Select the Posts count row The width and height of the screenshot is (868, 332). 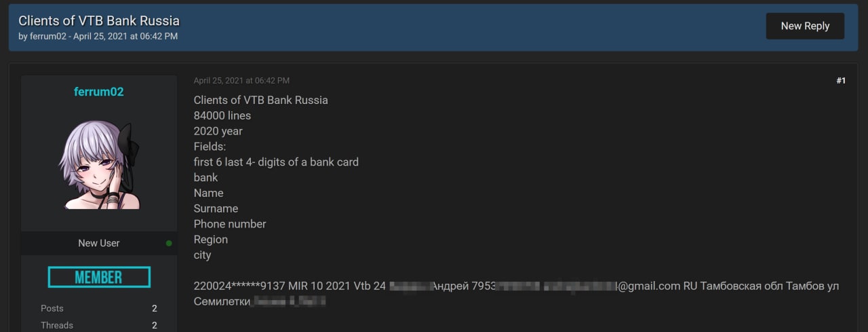tap(99, 308)
